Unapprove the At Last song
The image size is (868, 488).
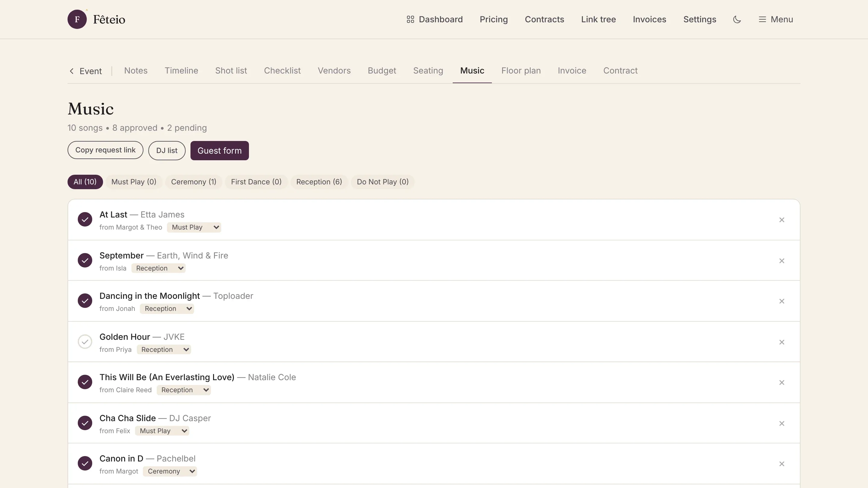[85, 220]
